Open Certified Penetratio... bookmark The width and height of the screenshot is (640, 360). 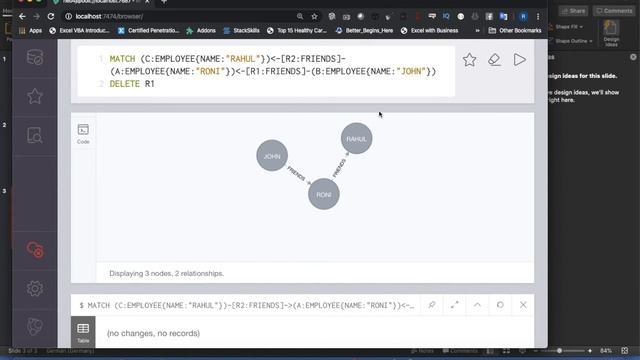tap(149, 31)
